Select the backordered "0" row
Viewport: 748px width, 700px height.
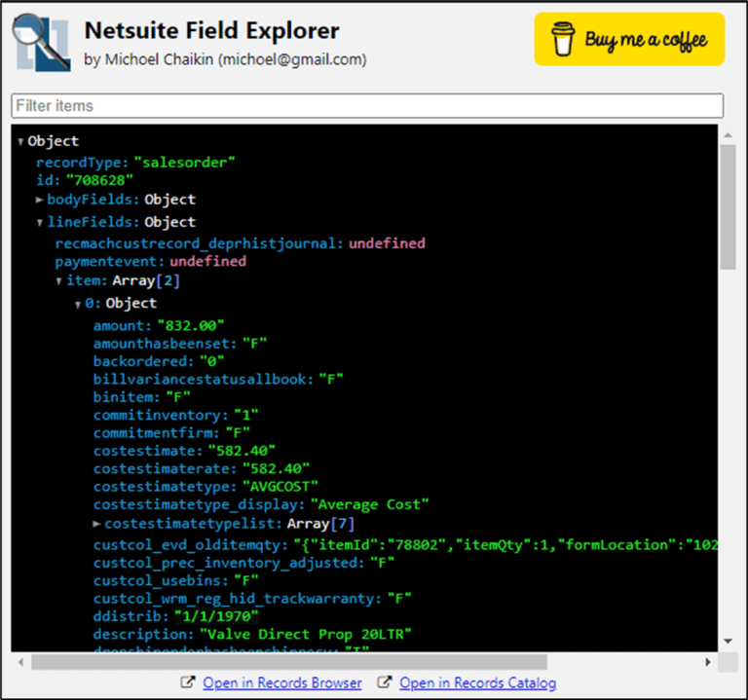(x=159, y=361)
